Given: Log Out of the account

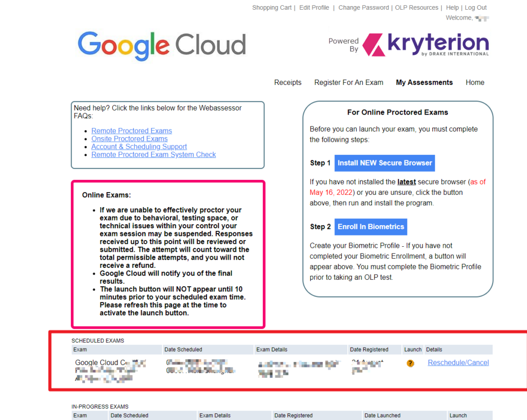Looking at the screenshot, I should tap(476, 8).
